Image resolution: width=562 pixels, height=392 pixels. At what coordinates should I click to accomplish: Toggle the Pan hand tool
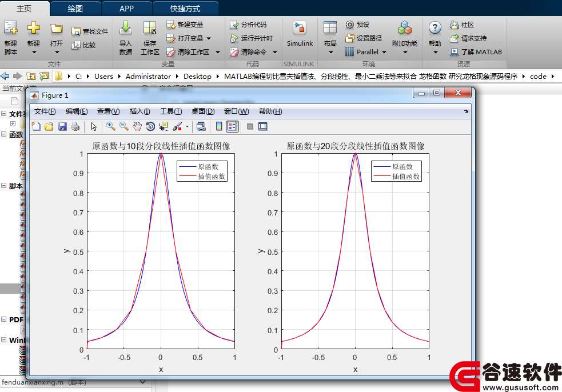(137, 126)
